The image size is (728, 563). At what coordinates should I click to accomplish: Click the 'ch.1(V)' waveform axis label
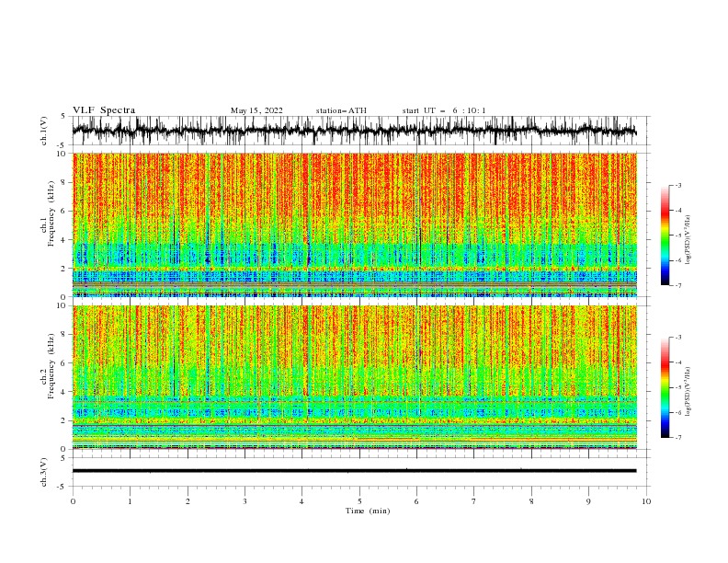coord(44,131)
